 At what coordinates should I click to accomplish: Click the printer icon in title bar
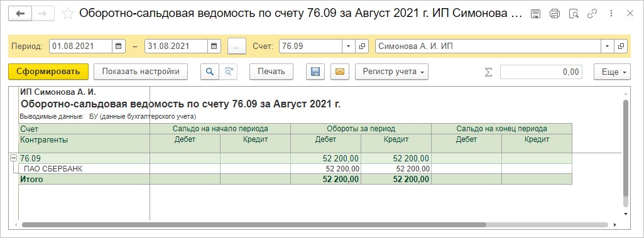coord(554,14)
